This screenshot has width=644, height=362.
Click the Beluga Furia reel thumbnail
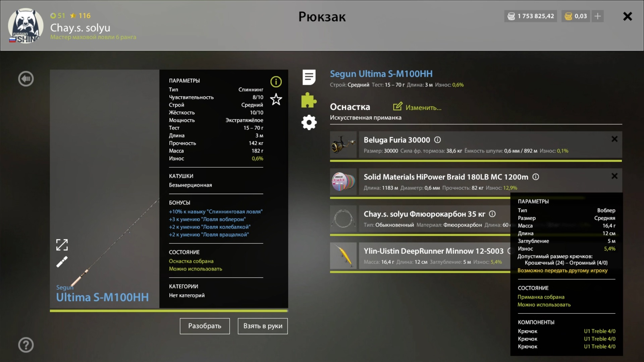pos(343,145)
